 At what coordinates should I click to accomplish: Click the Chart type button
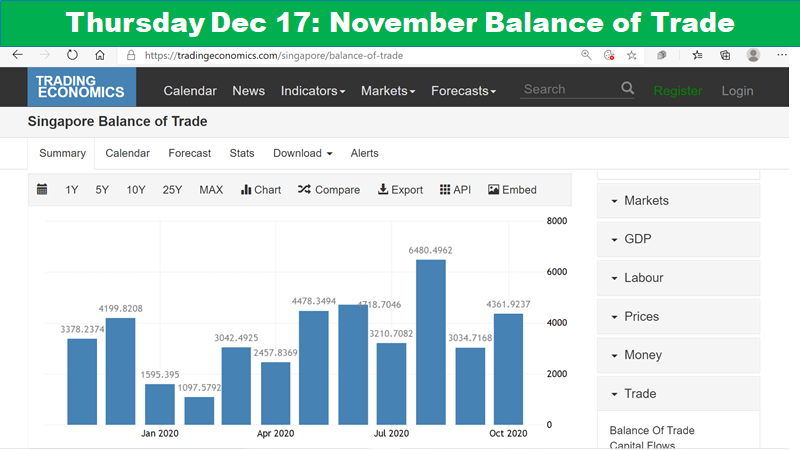tap(261, 190)
